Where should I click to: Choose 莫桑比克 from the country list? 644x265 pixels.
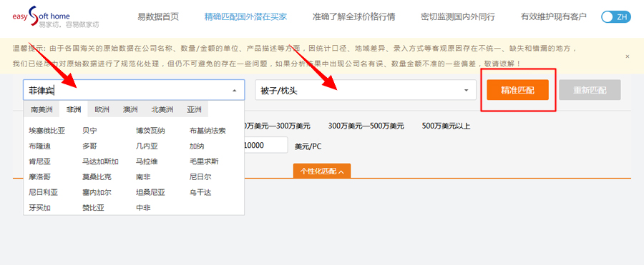click(x=97, y=177)
